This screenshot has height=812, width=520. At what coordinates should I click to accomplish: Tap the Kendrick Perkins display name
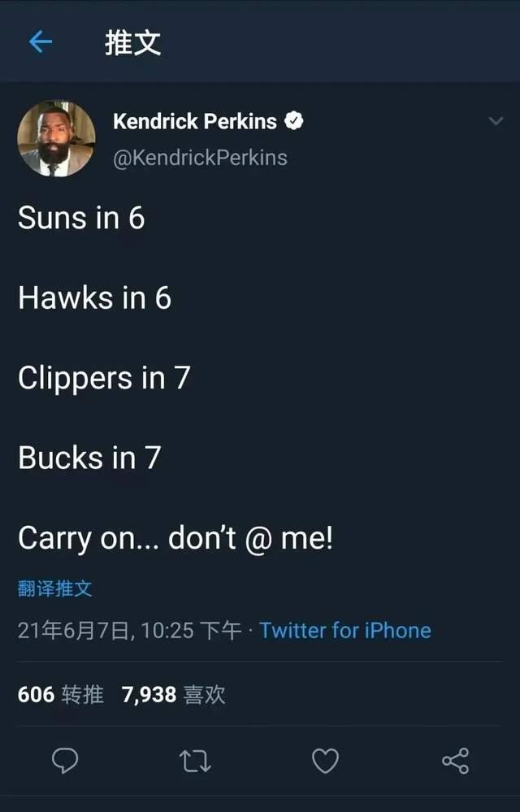(195, 122)
